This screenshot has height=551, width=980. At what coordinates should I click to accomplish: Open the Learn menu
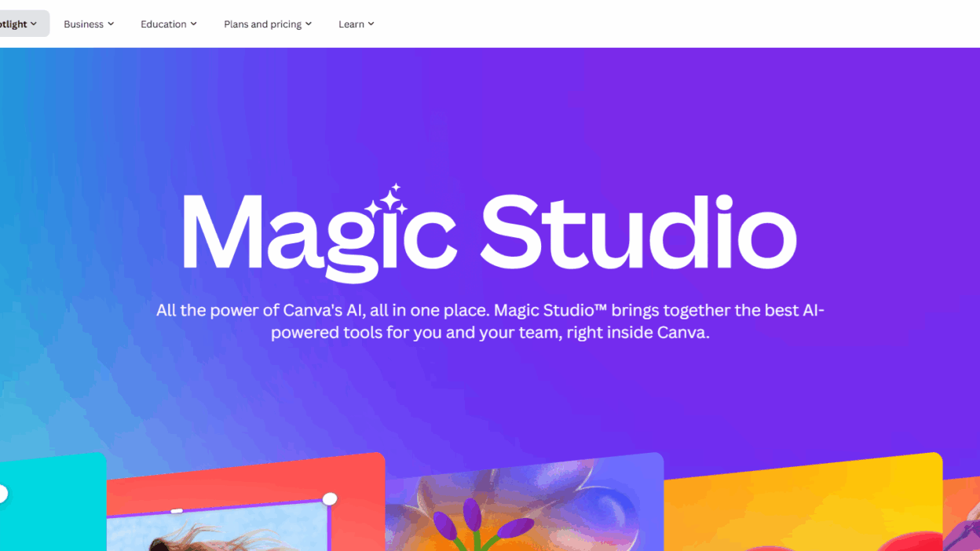(357, 24)
